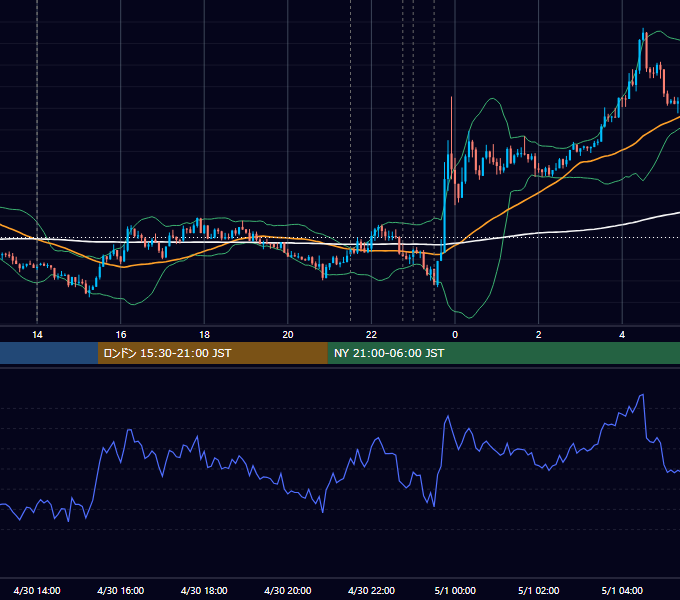Image resolution: width=680 pixels, height=600 pixels.
Task: Click the 18 hour label under price chart
Action: point(204,335)
